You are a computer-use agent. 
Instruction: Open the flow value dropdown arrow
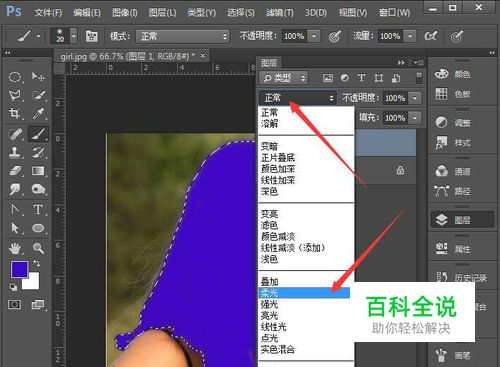(410, 36)
